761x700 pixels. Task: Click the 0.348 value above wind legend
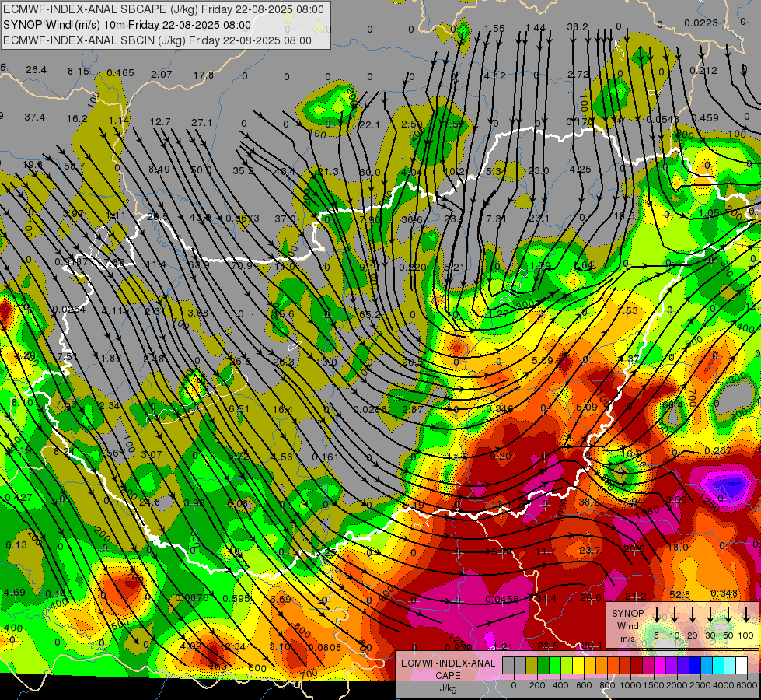724,593
